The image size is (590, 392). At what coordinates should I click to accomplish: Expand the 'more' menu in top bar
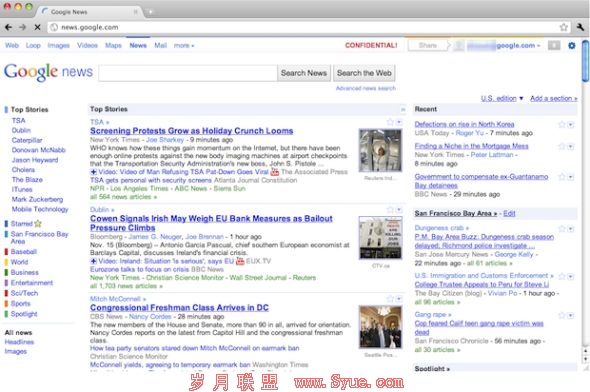point(184,46)
